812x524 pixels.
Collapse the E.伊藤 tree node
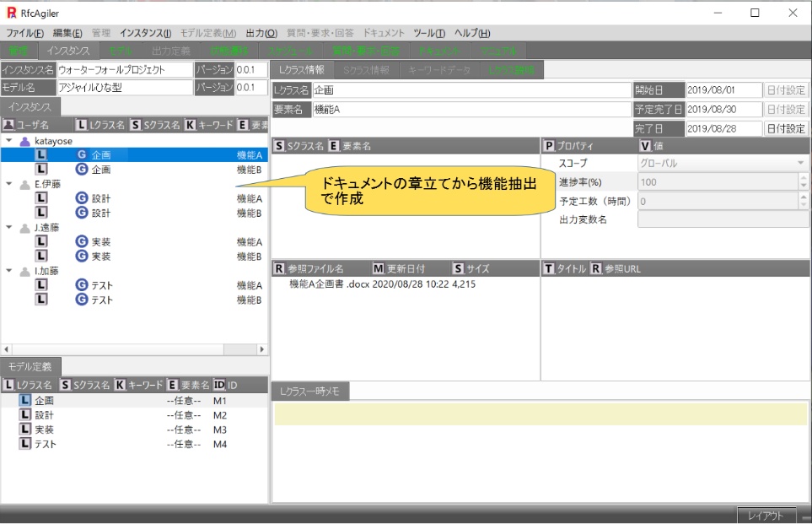click(9, 184)
